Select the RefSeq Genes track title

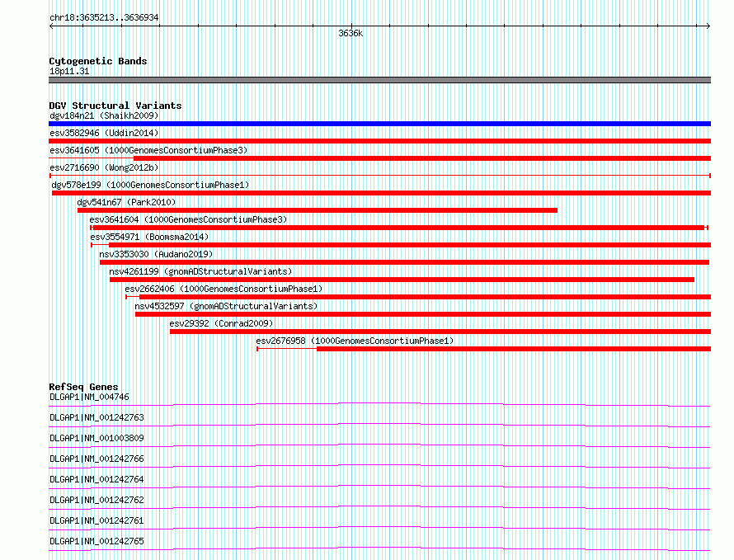[83, 387]
